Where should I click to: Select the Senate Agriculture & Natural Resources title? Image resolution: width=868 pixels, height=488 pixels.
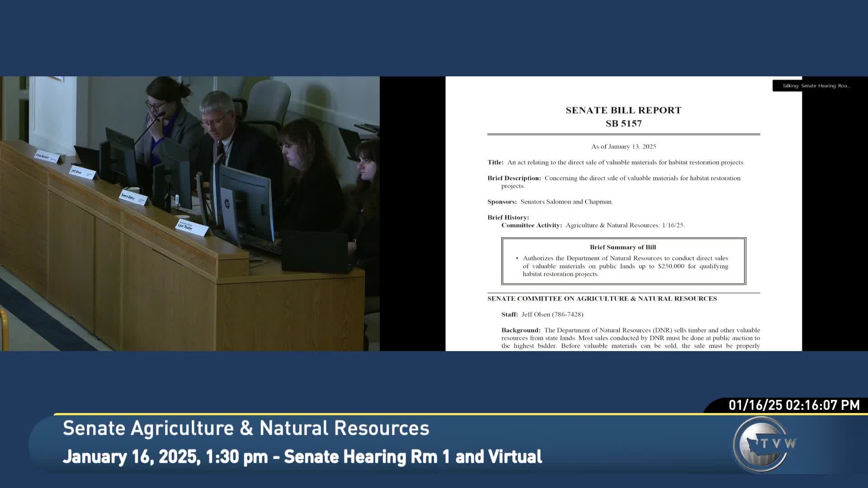246,428
